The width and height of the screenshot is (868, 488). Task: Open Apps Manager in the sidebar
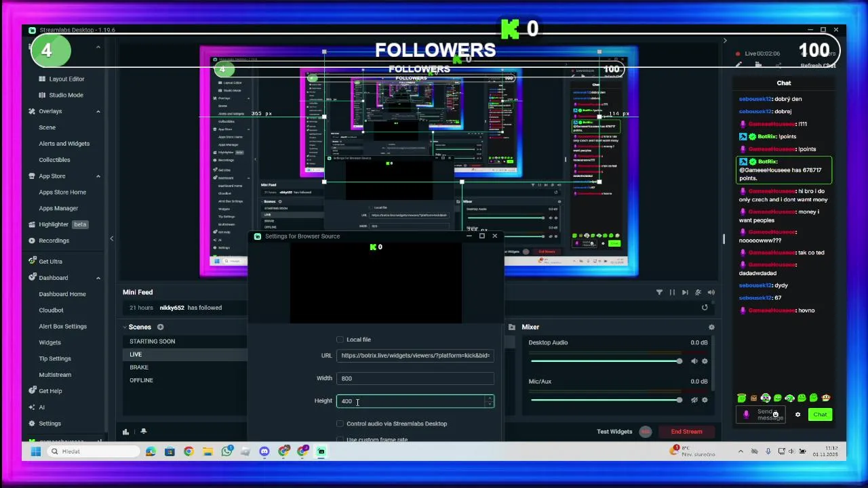[x=58, y=209]
